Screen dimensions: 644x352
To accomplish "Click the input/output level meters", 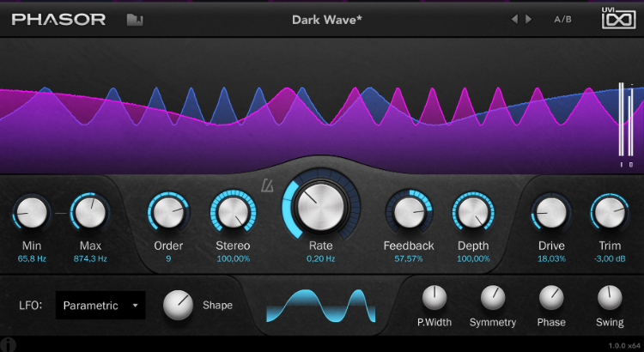I will coord(626,124).
